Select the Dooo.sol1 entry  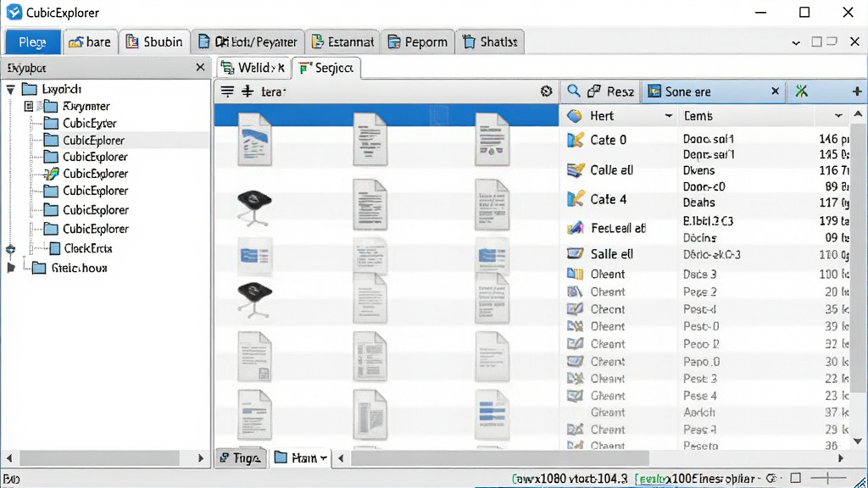(x=708, y=139)
